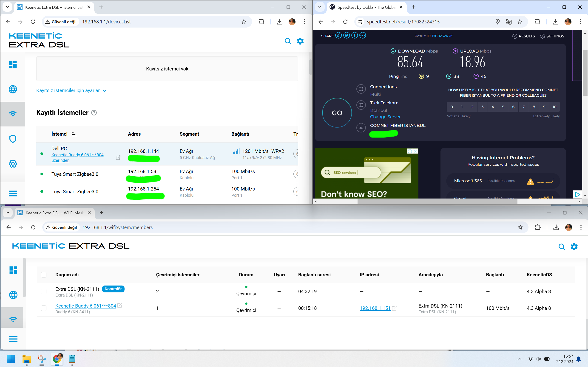This screenshot has height=367, width=588.
Task: Open Internet globe icon in Wi-Fi Mesh sidebar
Action: pyautogui.click(x=13, y=295)
